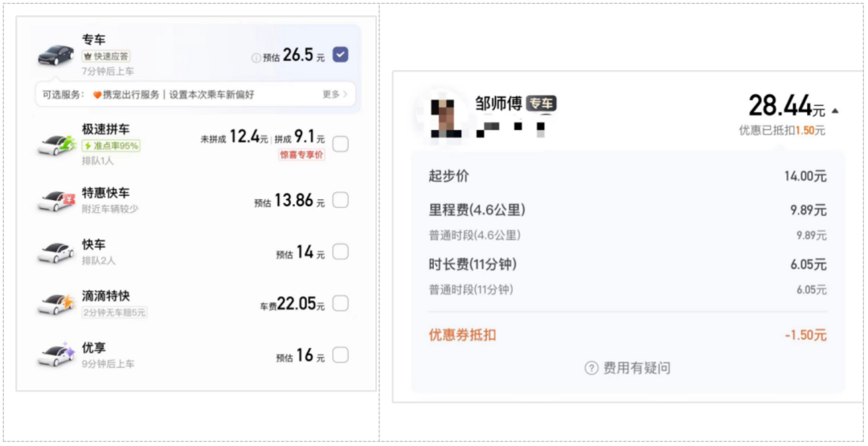Click the 滴滴特快 car icon
Screen dimensions: 868x446
tap(56, 303)
